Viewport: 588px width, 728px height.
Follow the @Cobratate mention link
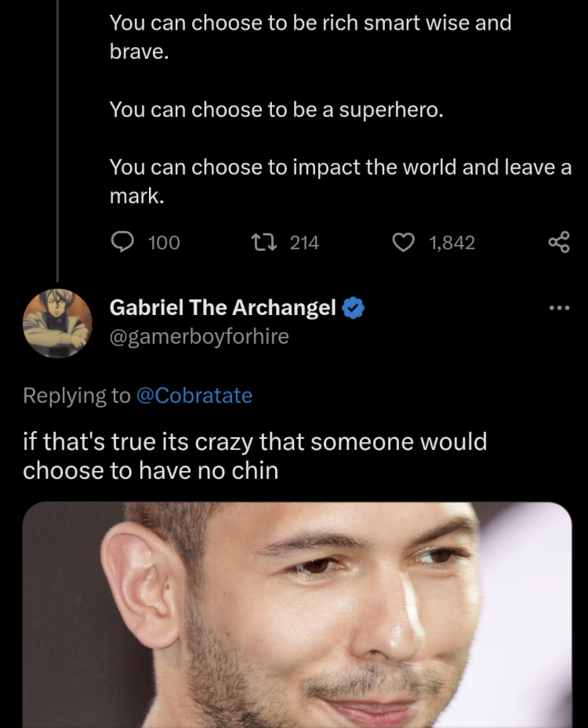pos(194,396)
